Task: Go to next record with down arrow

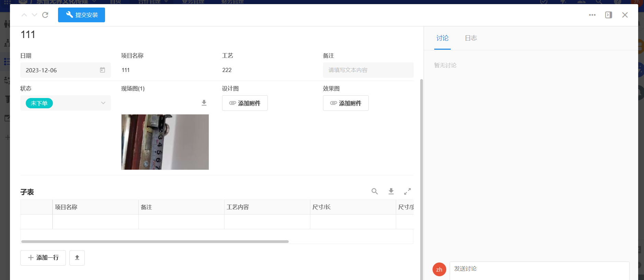Action: pyautogui.click(x=34, y=15)
